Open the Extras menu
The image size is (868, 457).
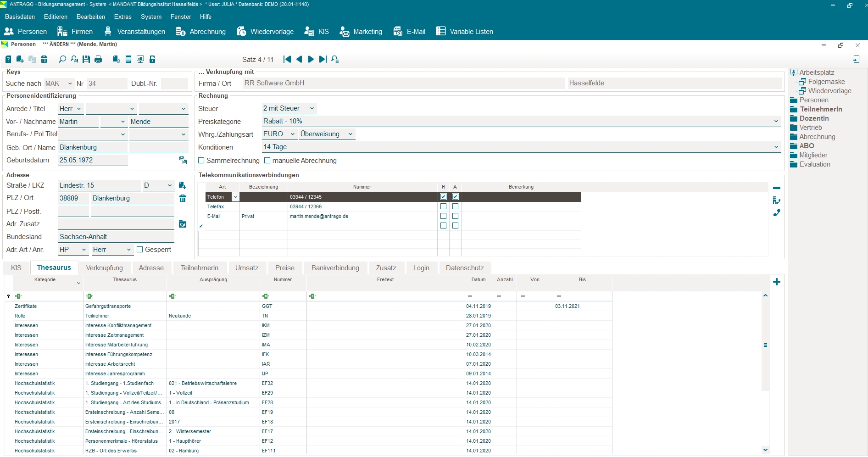pos(122,17)
